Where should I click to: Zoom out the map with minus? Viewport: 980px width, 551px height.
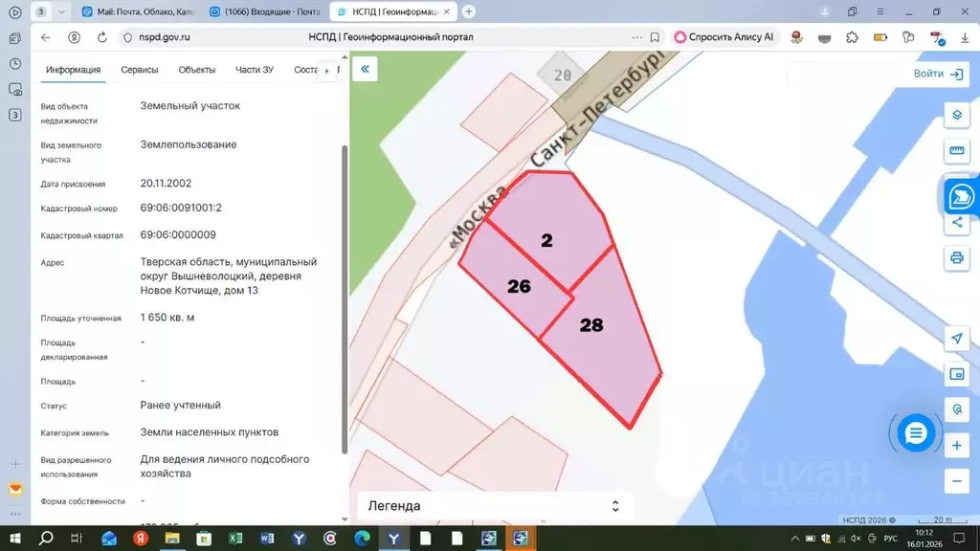(956, 480)
